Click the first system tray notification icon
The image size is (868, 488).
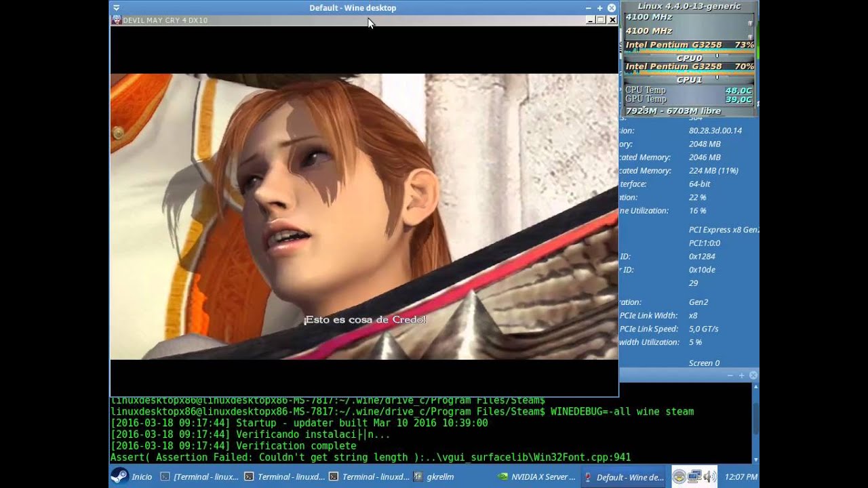[679, 476]
